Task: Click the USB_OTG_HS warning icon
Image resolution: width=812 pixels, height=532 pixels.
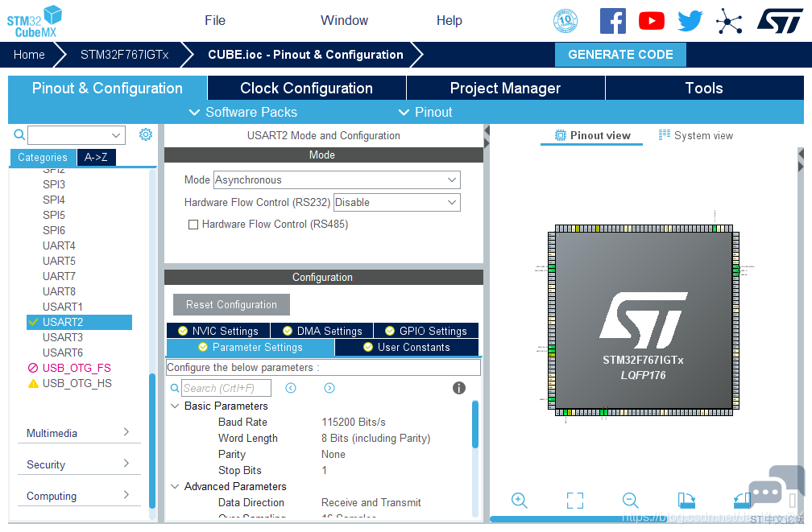Action: coord(33,383)
